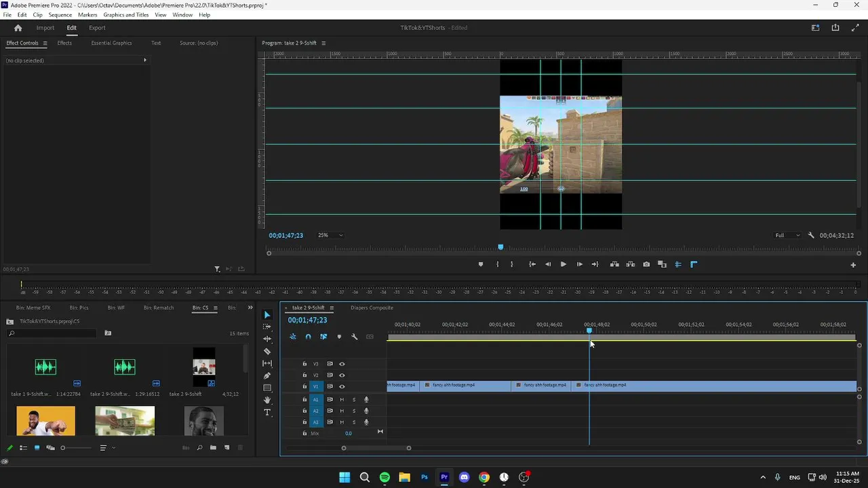Adjust thumbnail size slider in project panel
The height and width of the screenshot is (488, 868).
(63, 447)
